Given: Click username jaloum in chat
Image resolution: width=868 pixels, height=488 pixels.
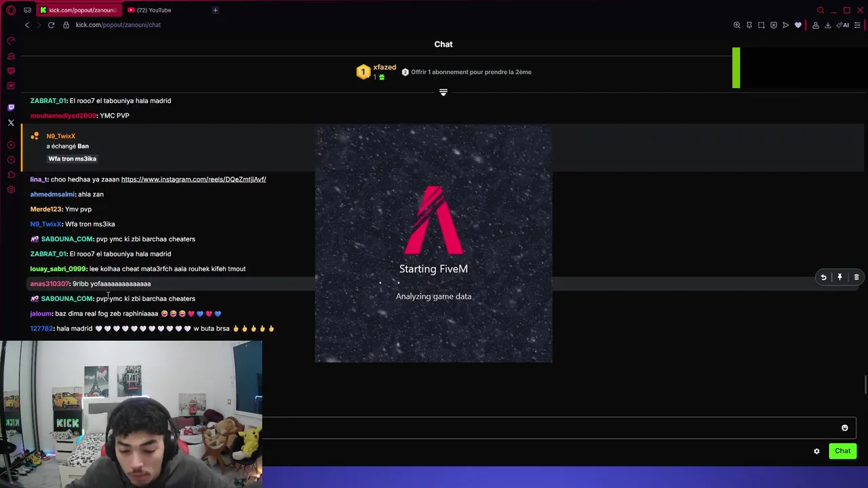Looking at the screenshot, I should tap(41, 314).
